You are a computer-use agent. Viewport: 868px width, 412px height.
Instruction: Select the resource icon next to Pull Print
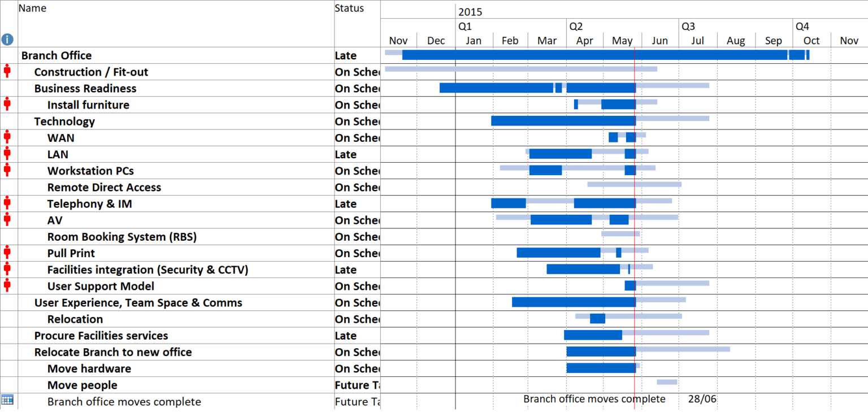click(x=7, y=252)
